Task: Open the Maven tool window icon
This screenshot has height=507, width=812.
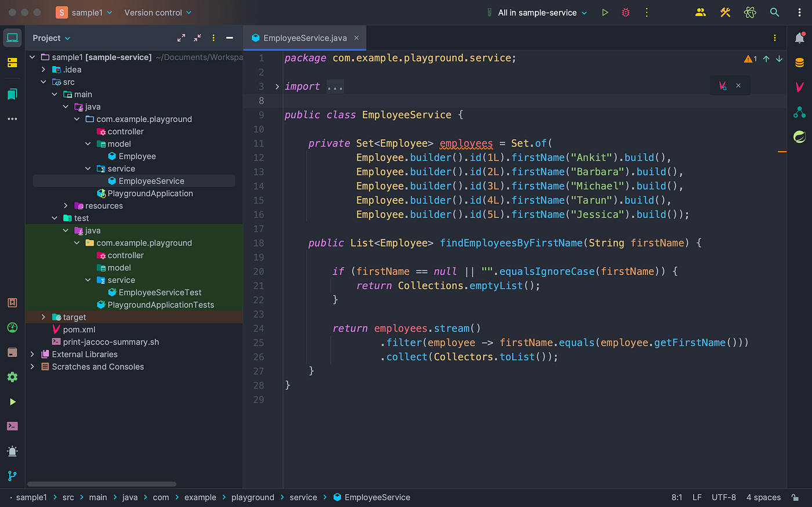Action: [x=800, y=86]
